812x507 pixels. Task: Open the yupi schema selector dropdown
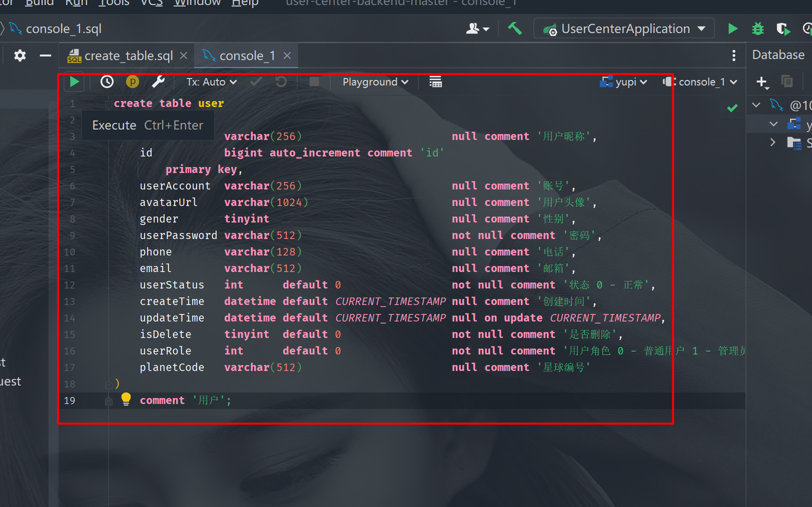click(x=624, y=82)
